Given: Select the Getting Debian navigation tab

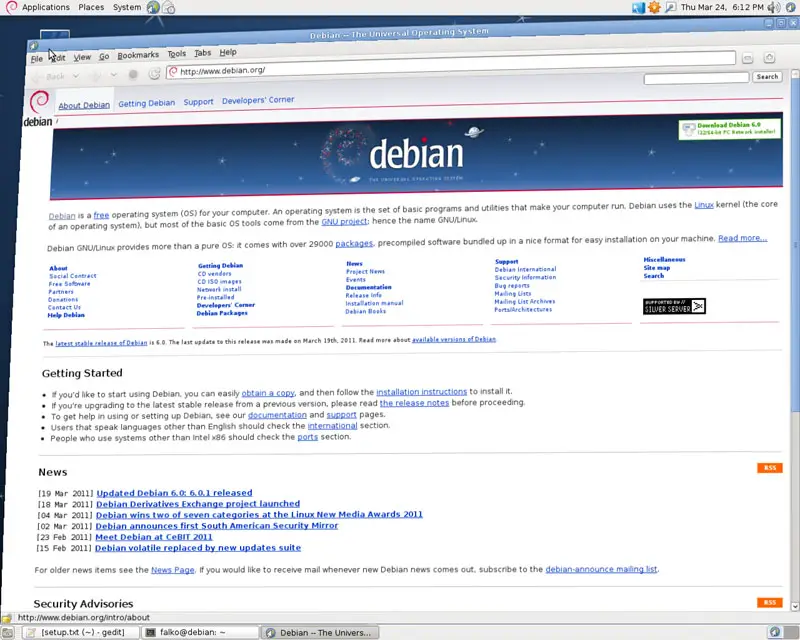Looking at the screenshot, I should coord(146,103).
